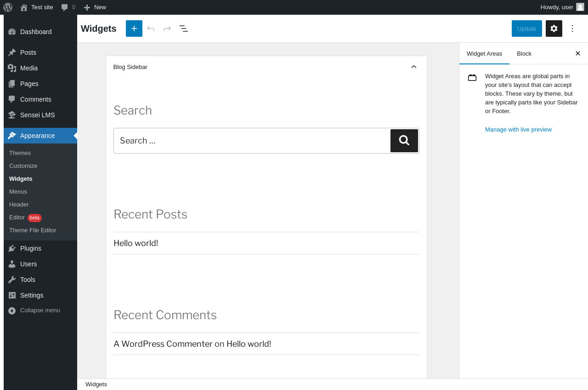Click the Sensei LMS sidebar item
This screenshot has height=390, width=588.
point(37,115)
